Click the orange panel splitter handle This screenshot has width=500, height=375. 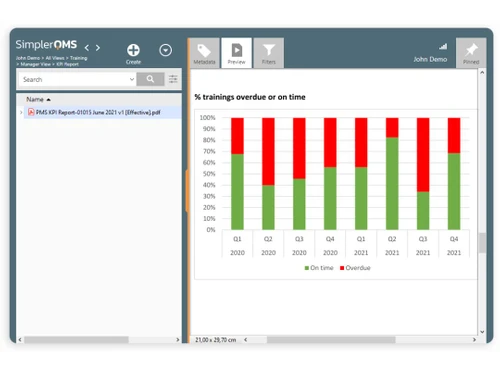point(187,191)
